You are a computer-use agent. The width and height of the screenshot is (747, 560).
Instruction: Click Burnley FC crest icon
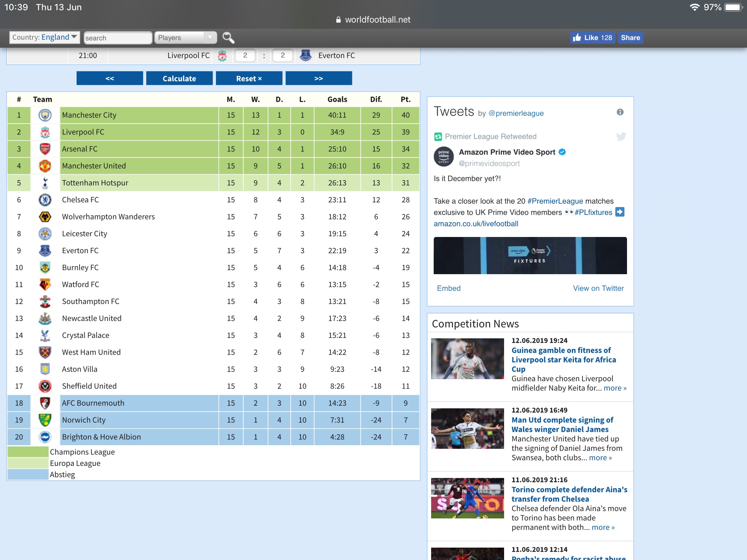point(45,268)
